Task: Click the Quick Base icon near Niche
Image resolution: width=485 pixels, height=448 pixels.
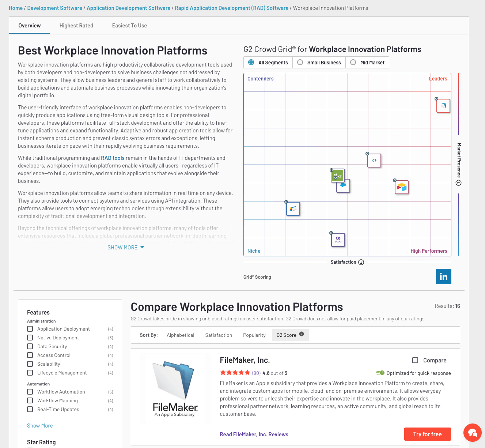Action: tap(338, 240)
